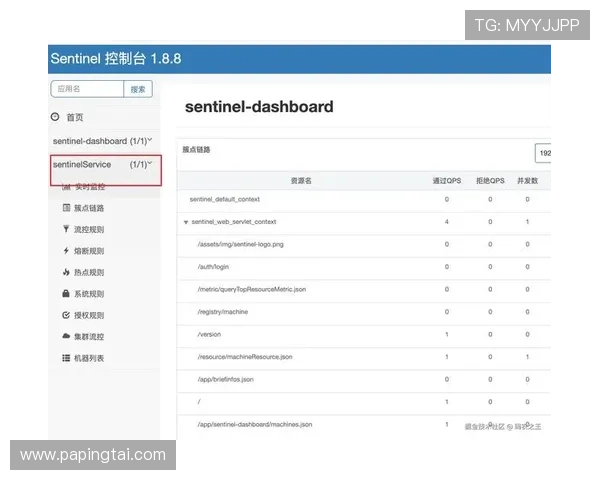Open the machine IP dropdown starting 192

pos(543,153)
